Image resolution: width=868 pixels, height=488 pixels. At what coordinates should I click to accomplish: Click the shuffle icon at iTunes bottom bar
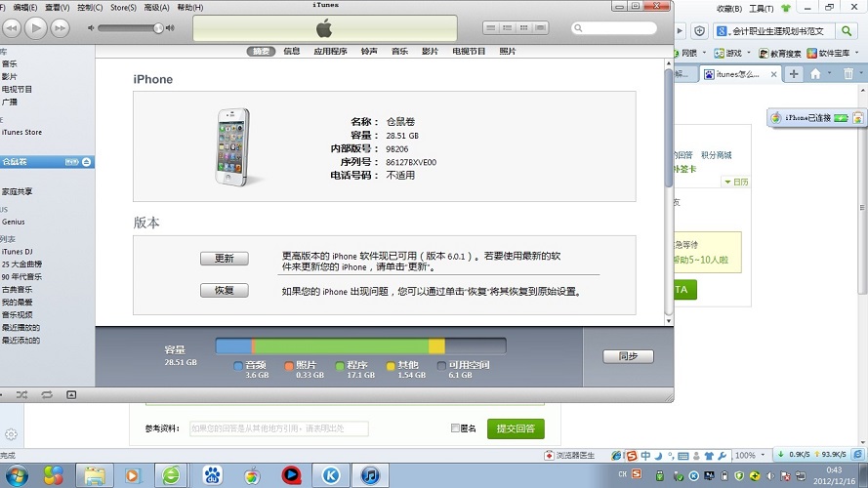21,394
